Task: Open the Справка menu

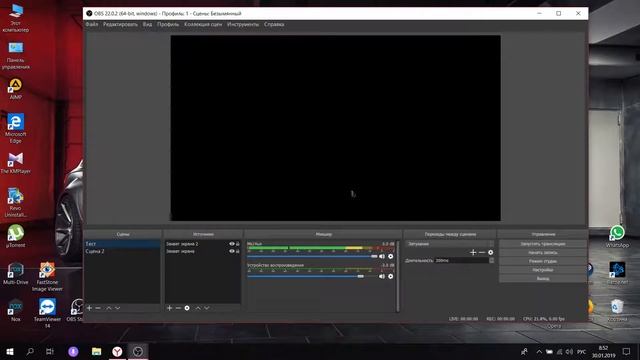Action: click(274, 24)
